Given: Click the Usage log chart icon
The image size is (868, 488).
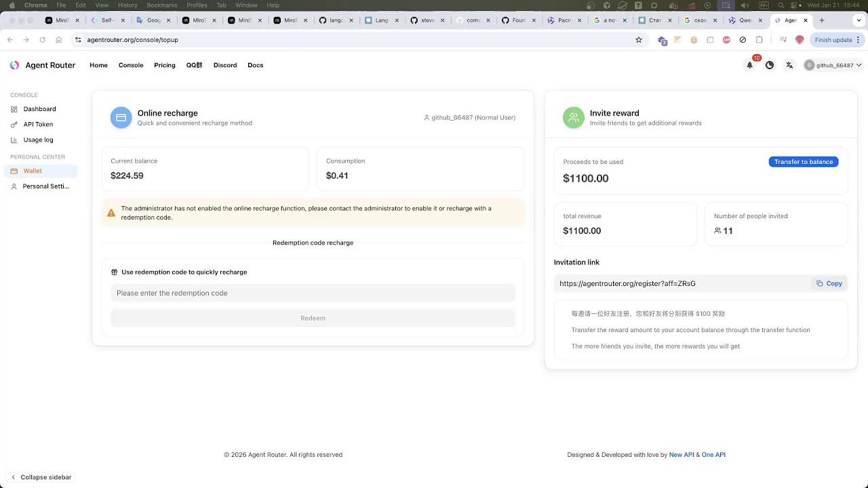Looking at the screenshot, I should [x=14, y=140].
